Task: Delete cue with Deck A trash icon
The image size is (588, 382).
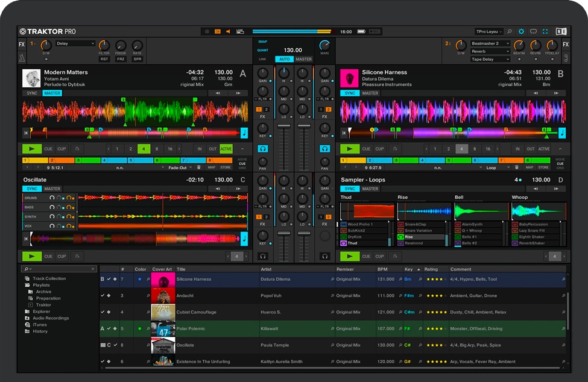Action: pyautogui.click(x=198, y=168)
